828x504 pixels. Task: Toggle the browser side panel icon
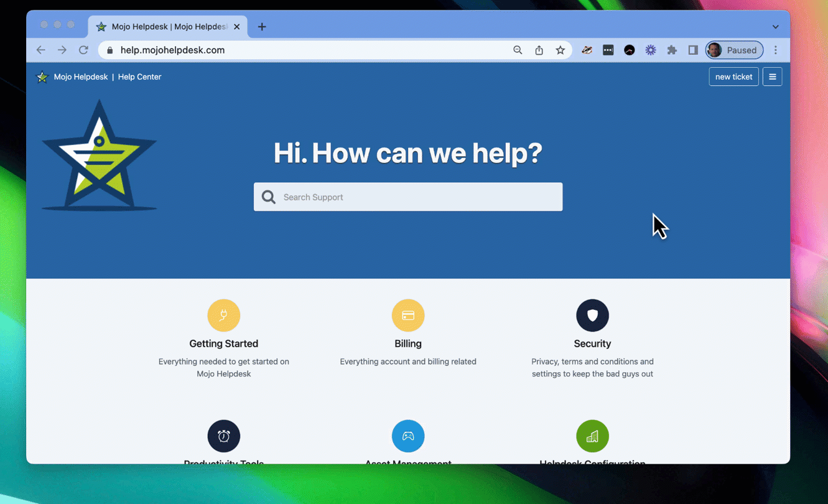[693, 50]
